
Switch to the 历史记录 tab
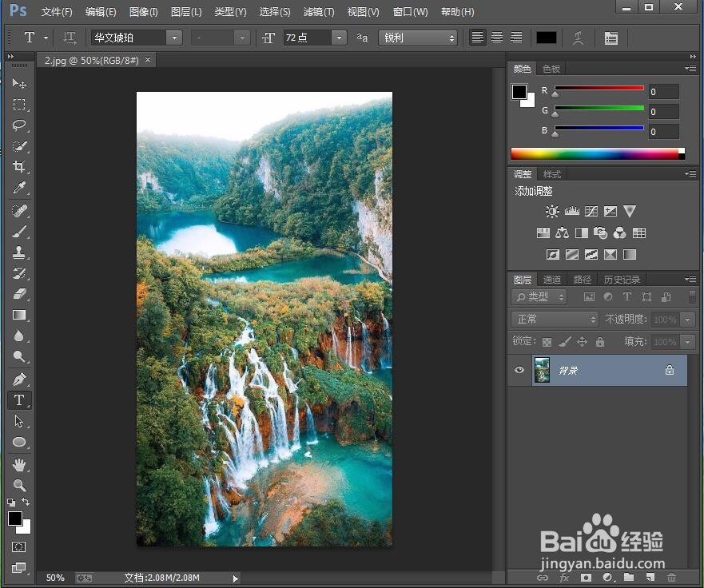(x=622, y=280)
